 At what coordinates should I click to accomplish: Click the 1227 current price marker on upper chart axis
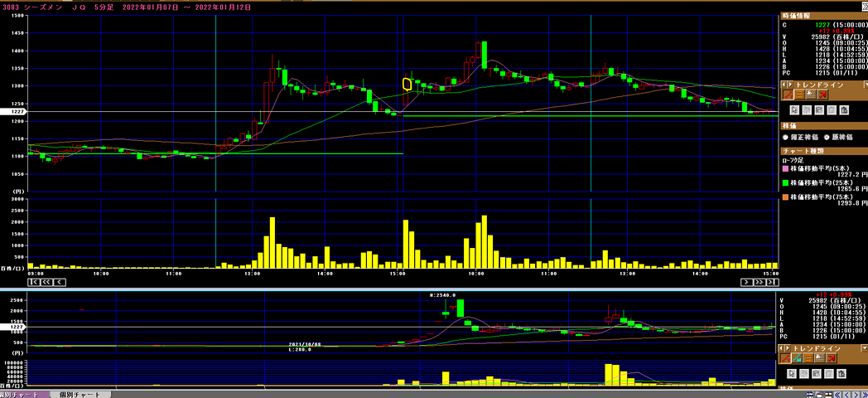click(x=12, y=111)
